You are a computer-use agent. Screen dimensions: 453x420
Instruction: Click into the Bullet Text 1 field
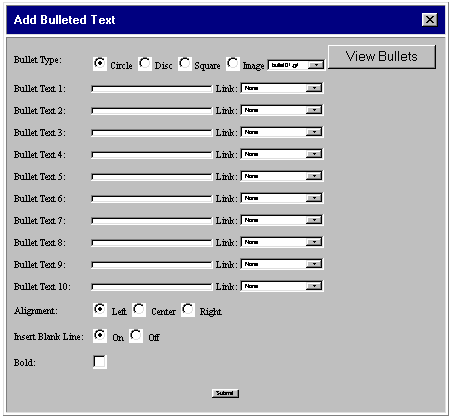click(x=152, y=89)
